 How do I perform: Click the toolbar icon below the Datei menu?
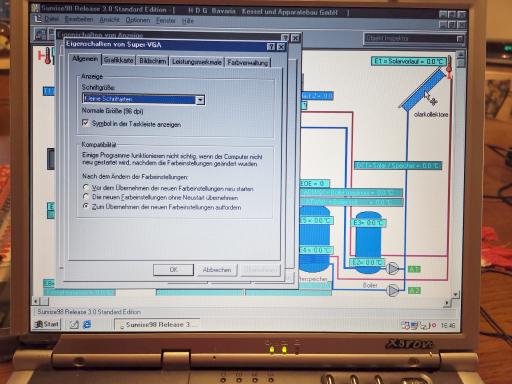[x=40, y=35]
